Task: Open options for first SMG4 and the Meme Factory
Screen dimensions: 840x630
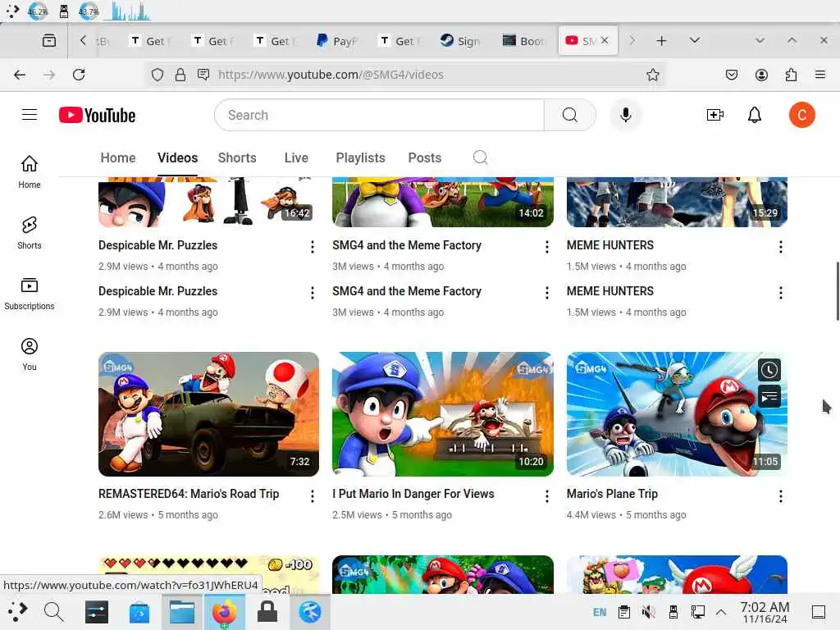Action: click(546, 246)
